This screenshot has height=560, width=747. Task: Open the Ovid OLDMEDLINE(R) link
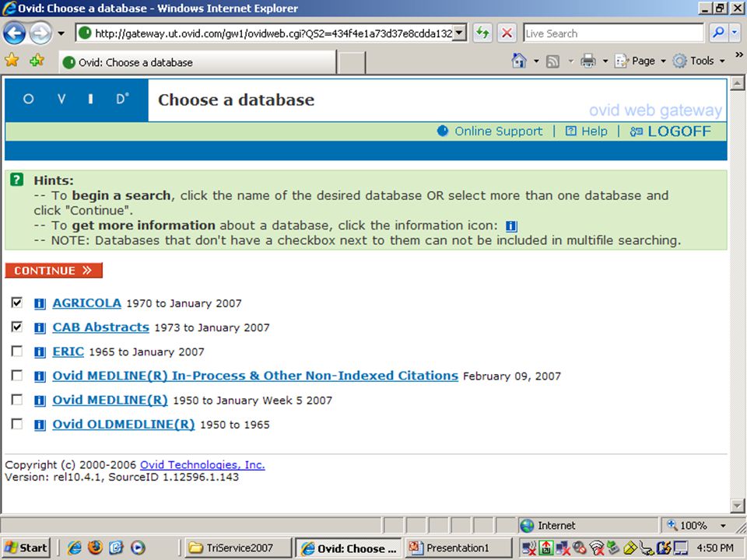pos(124,425)
